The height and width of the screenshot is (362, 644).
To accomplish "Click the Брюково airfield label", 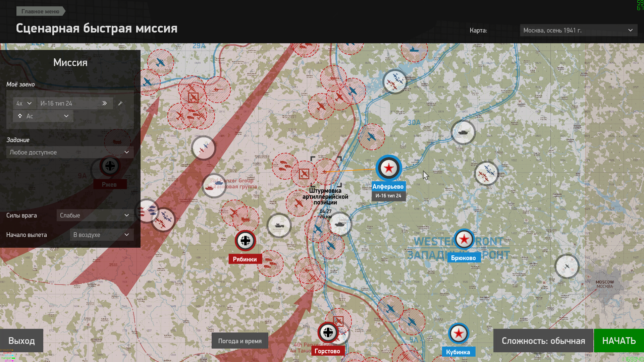I will [463, 258].
